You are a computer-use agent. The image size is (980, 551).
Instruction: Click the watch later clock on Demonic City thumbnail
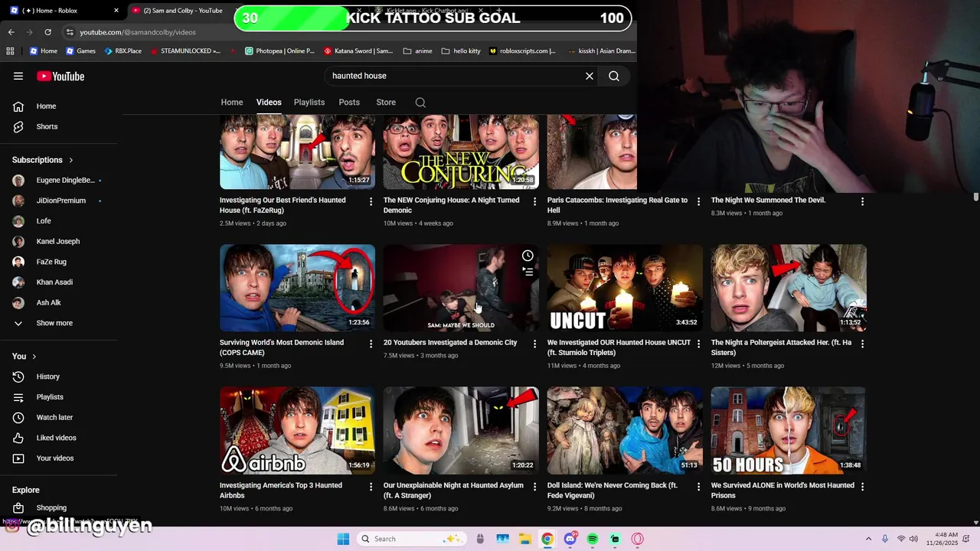[x=528, y=256]
